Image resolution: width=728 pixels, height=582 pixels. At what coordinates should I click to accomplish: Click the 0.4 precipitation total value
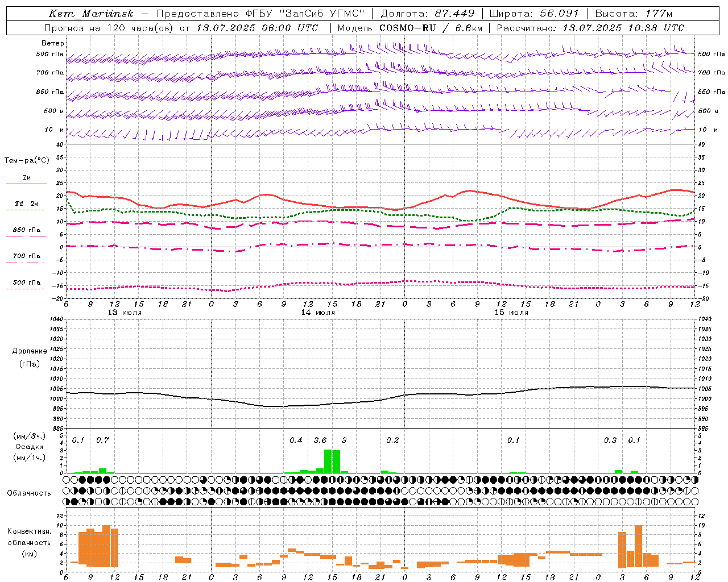point(296,440)
